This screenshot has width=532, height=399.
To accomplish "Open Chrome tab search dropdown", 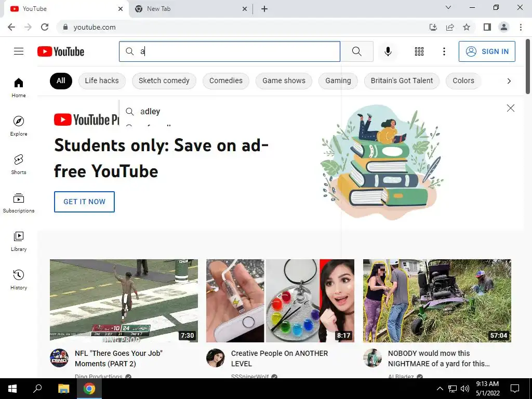I will 448,7.
